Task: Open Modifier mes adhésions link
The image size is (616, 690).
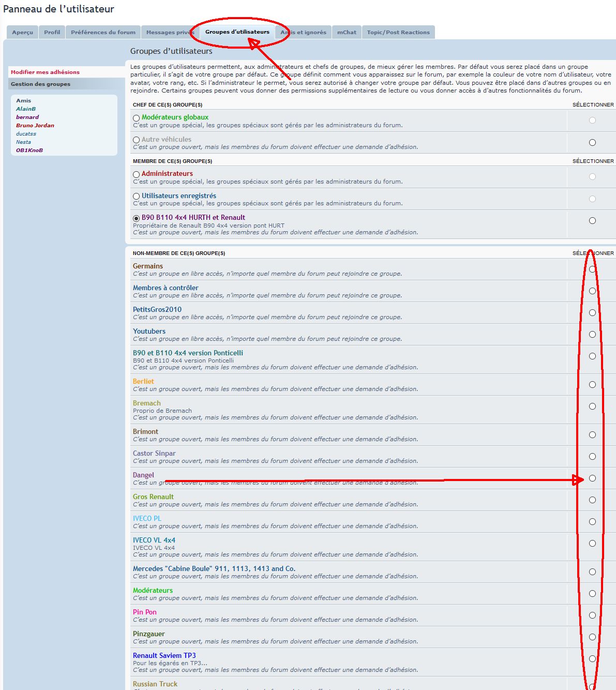Action: pos(45,72)
